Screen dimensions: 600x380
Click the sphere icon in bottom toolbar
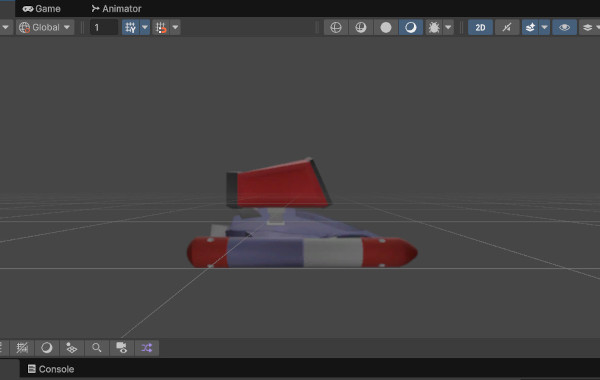(47, 348)
